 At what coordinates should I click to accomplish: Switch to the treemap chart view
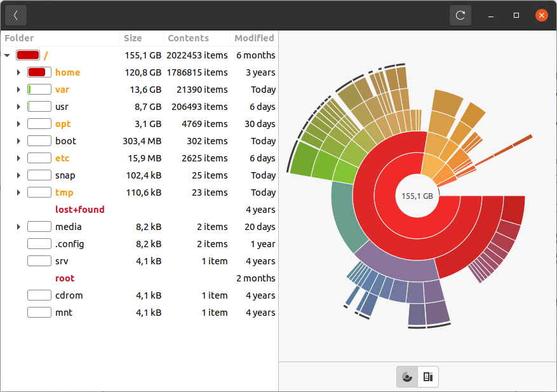(x=427, y=376)
